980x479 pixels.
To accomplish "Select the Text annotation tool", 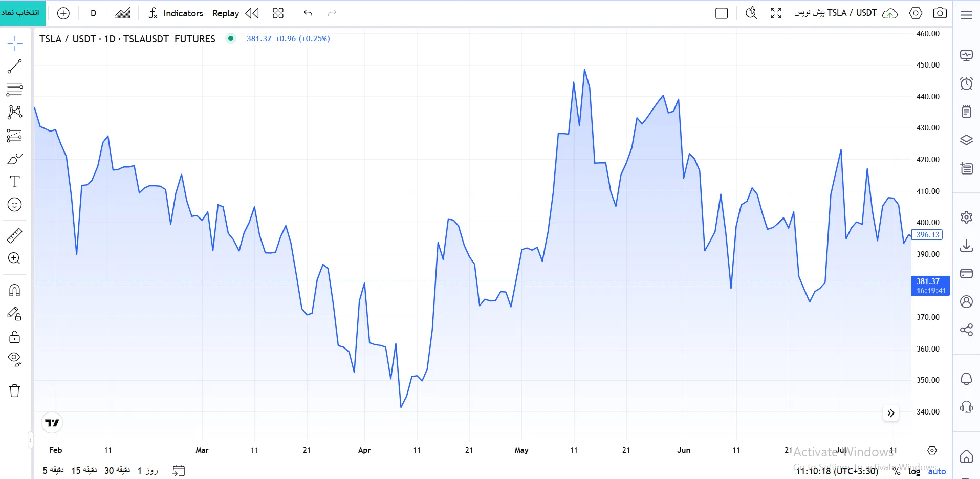I will pyautogui.click(x=15, y=182).
